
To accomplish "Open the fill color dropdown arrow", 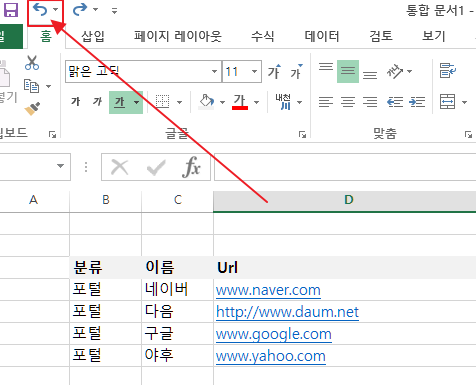I will [222, 102].
